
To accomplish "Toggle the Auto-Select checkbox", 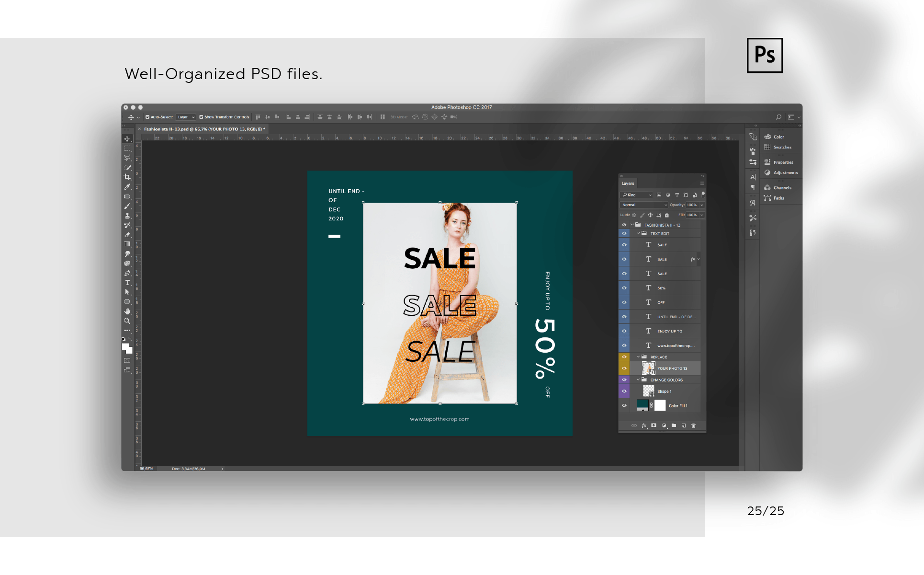I will coord(147,117).
